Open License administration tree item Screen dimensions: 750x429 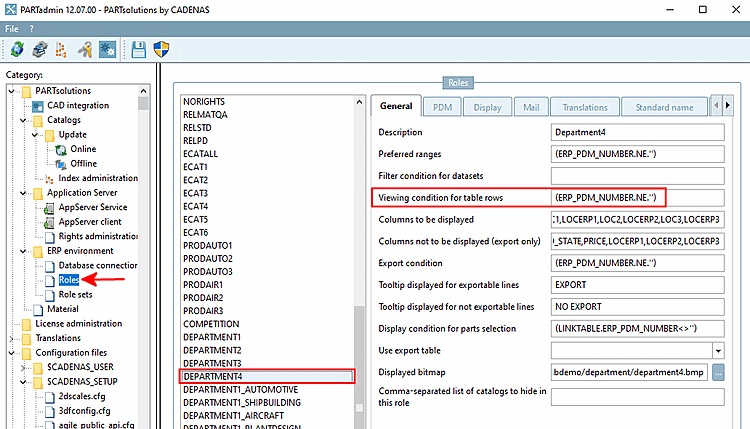pos(78,324)
